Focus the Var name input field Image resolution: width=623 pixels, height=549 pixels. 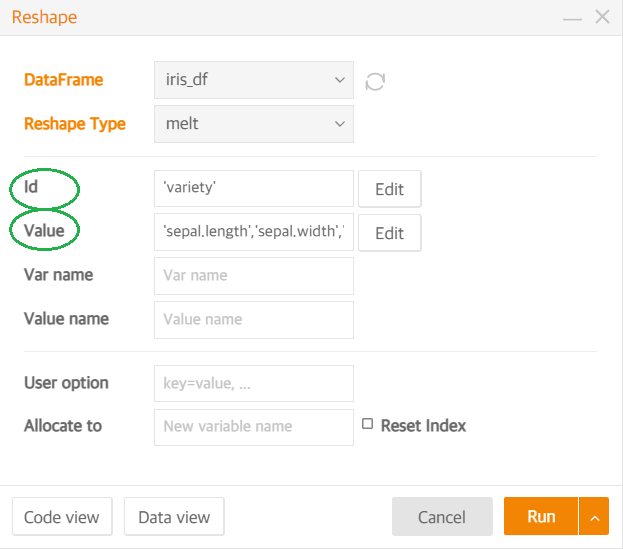(x=254, y=276)
